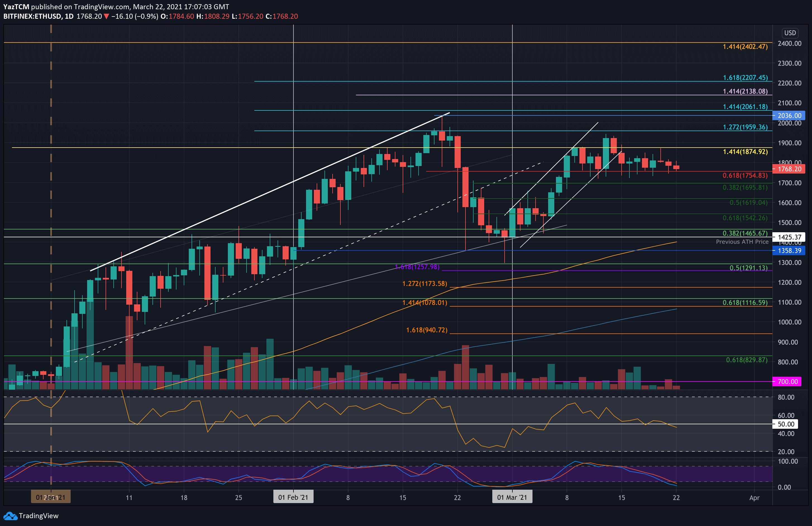Screen dimensions: 812x526
Task: Click the orange 1.272(1173.58) label
Action: coord(424,284)
